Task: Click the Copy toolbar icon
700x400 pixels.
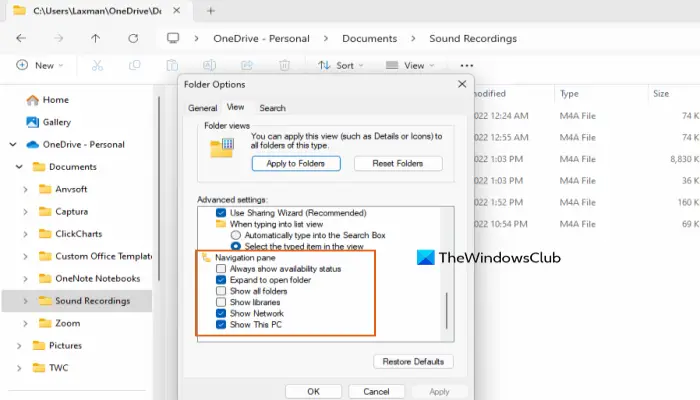Action: click(x=134, y=65)
